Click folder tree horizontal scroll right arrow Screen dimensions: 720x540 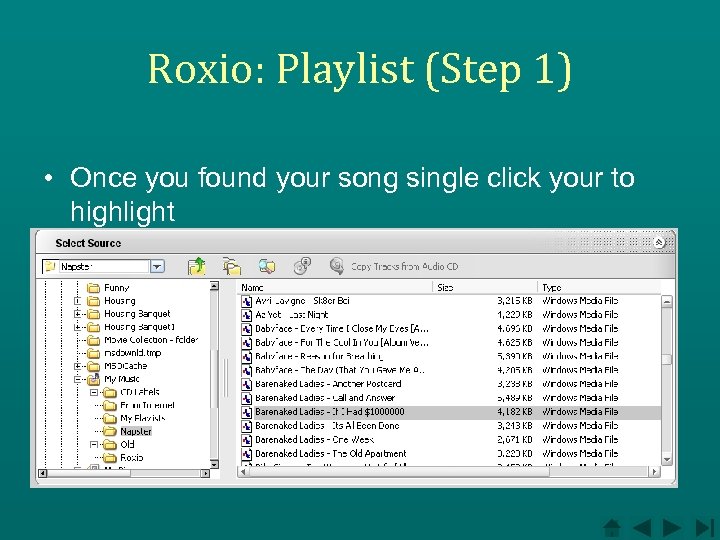[205, 473]
